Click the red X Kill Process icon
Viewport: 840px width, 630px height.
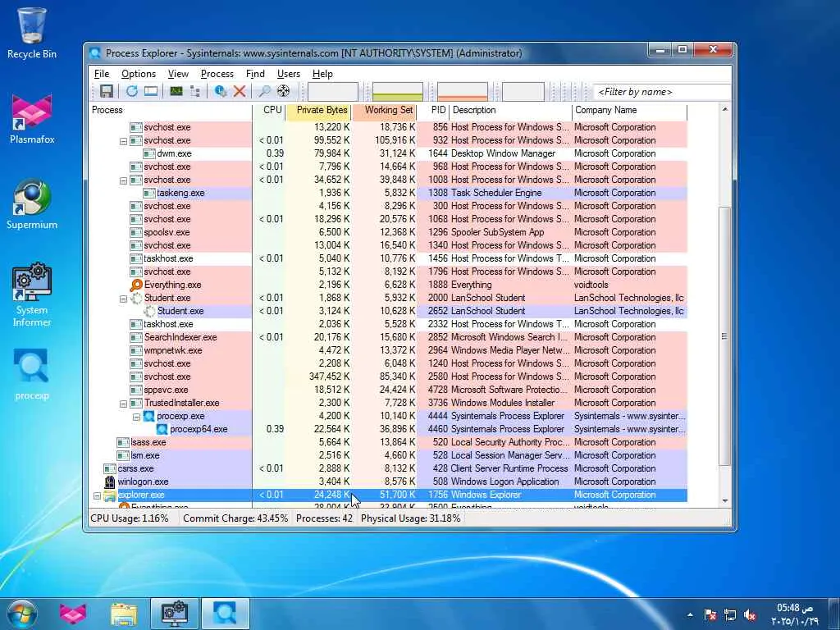(x=240, y=91)
